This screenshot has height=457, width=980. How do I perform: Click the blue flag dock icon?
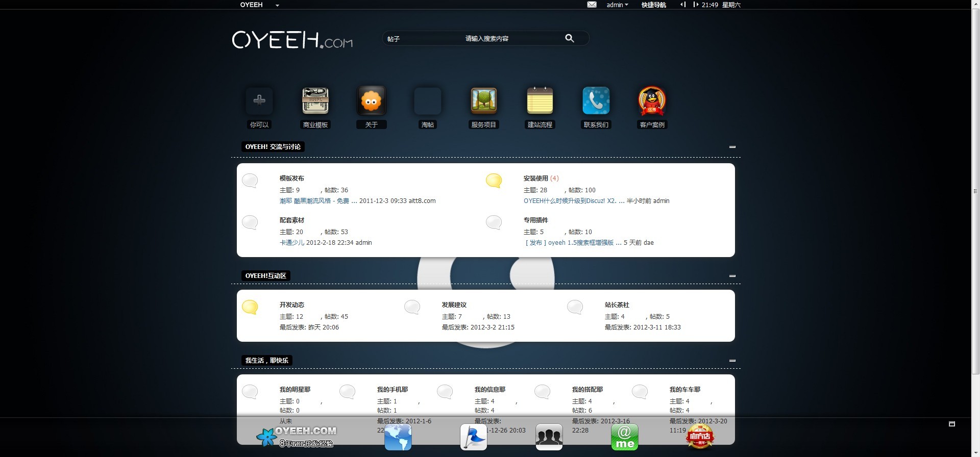pyautogui.click(x=474, y=437)
